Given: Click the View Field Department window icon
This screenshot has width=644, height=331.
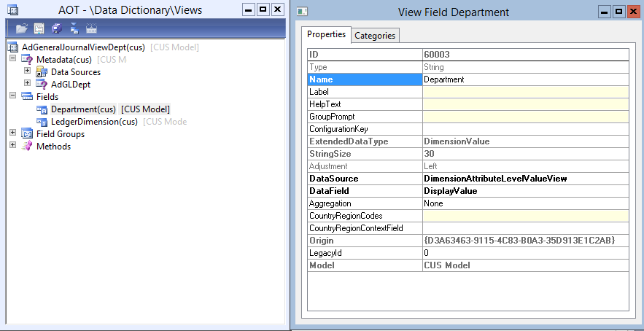Looking at the screenshot, I should 302,12.
